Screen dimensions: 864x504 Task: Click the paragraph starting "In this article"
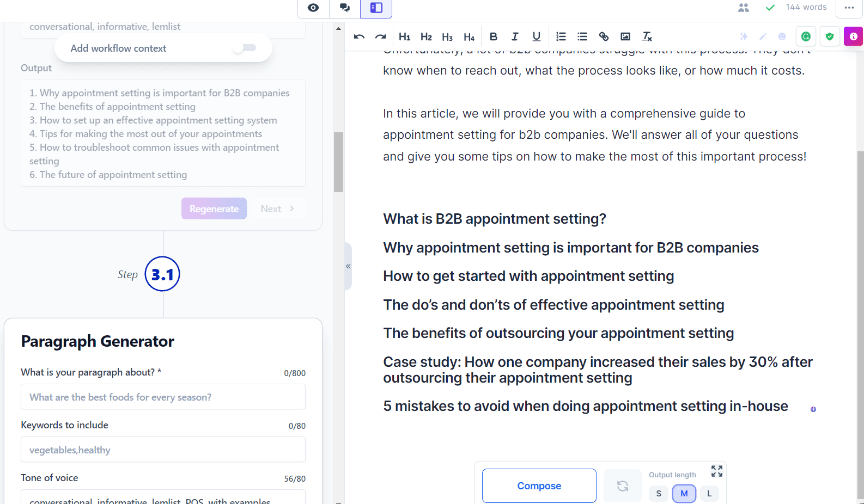coord(594,135)
